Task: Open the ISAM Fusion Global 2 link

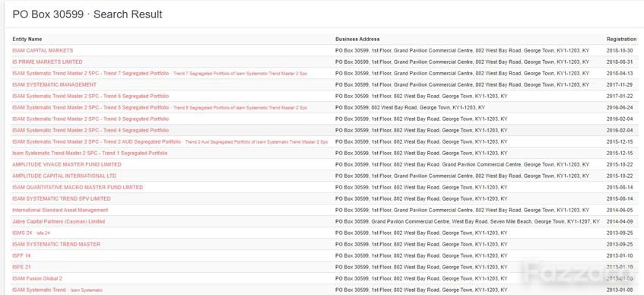Action: click(x=37, y=278)
